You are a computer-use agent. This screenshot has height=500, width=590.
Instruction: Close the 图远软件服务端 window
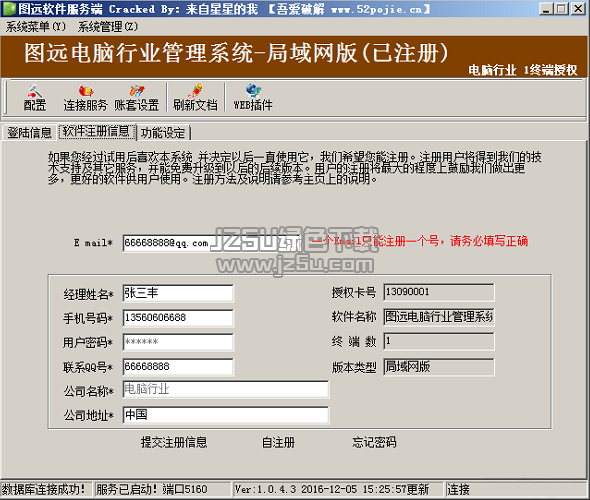(x=578, y=9)
